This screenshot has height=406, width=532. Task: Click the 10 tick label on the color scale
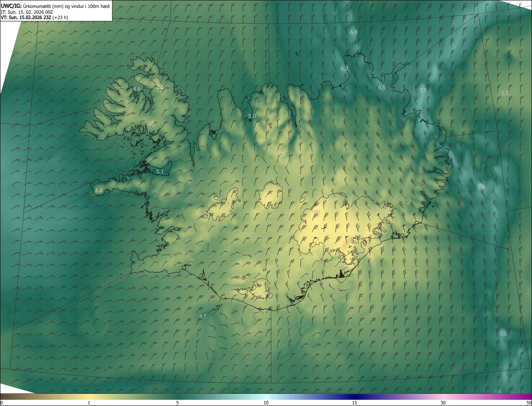(x=266, y=403)
